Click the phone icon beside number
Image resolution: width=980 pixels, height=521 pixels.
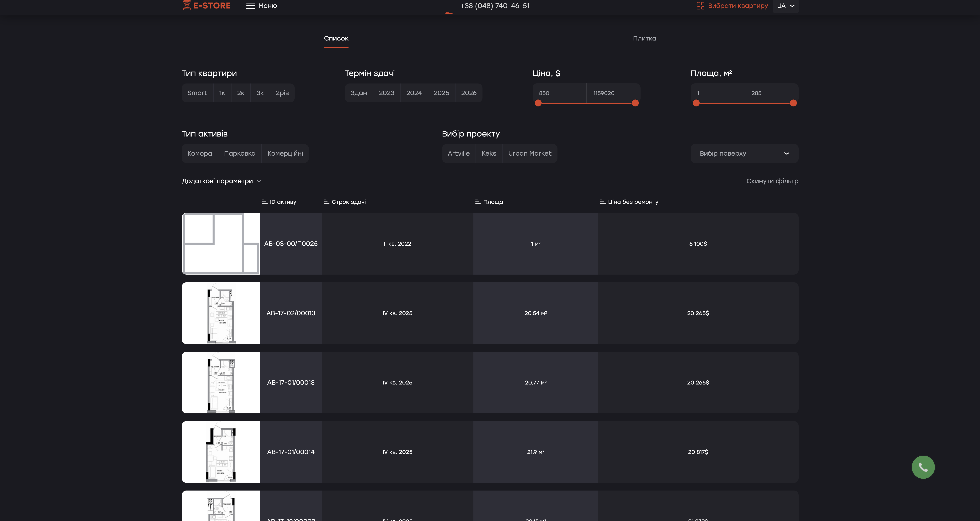(x=449, y=6)
